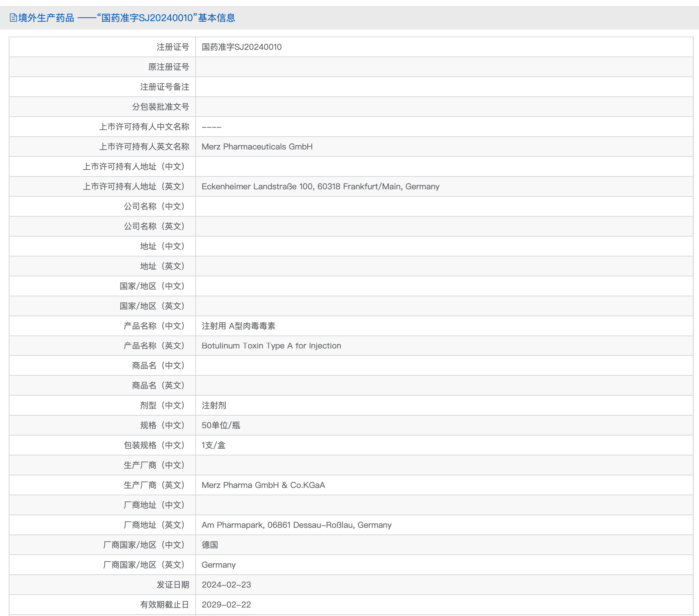This screenshot has width=699, height=616.
Task: Click the 注册证号 row label
Action: click(173, 47)
